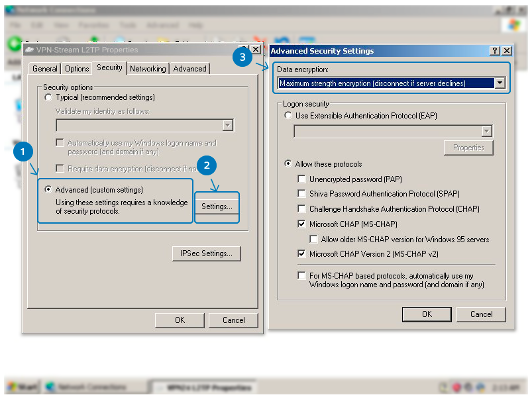Select the Advanced (custom settings) radio button
The width and height of the screenshot is (532, 401).
(48, 189)
